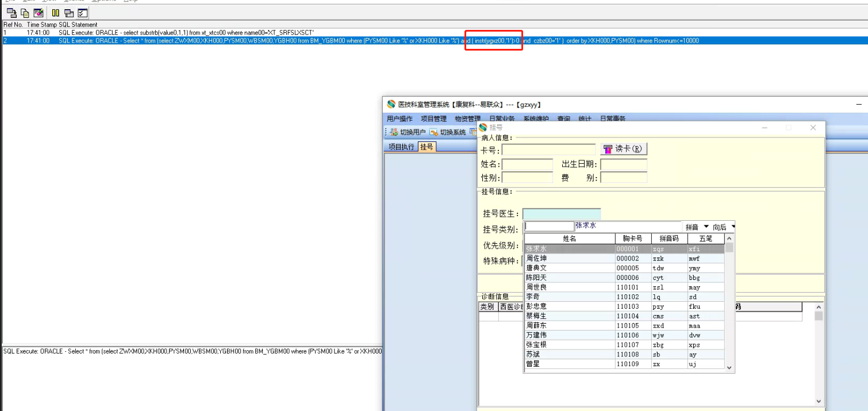Click the clear trace eraser icon
The height and width of the screenshot is (411, 868).
[39, 13]
